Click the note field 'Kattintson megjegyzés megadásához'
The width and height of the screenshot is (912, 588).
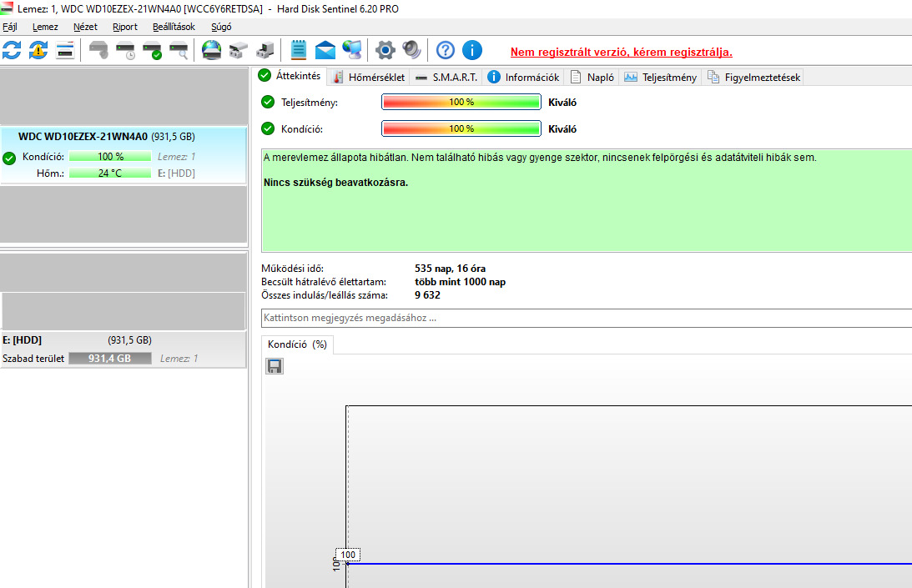point(587,318)
